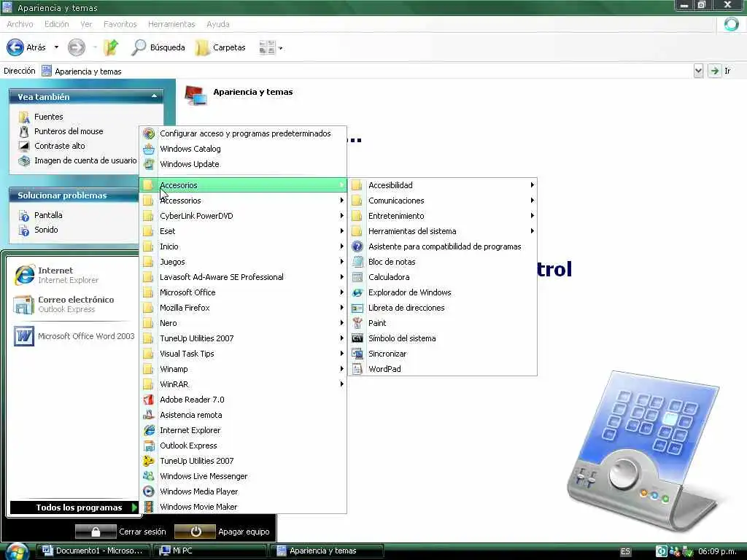Launch Paint from Accesorios submenu
The image size is (747, 560).
pyautogui.click(x=443, y=323)
